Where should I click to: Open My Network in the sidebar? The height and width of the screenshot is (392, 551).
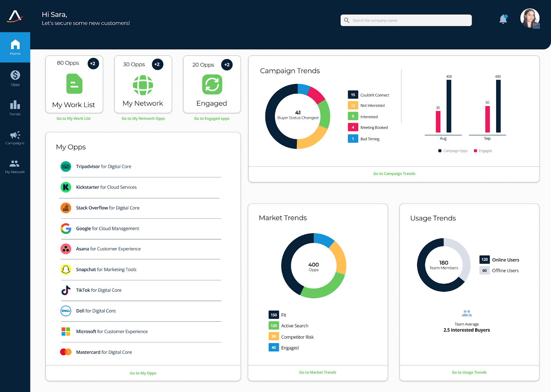[x=15, y=167]
